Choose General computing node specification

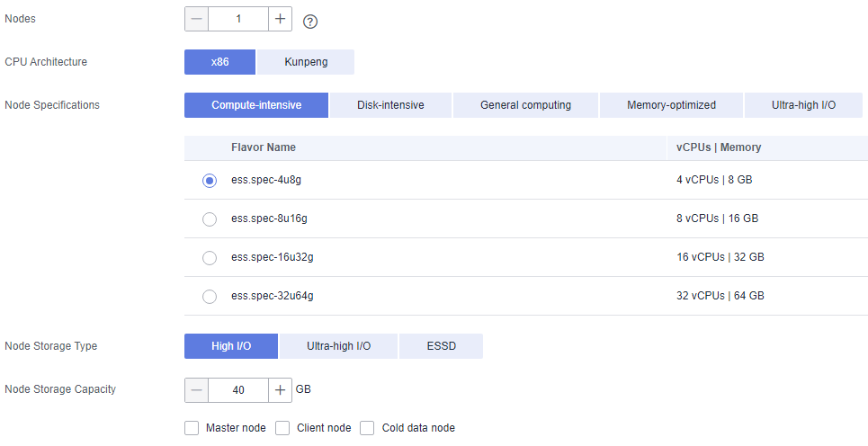(525, 105)
